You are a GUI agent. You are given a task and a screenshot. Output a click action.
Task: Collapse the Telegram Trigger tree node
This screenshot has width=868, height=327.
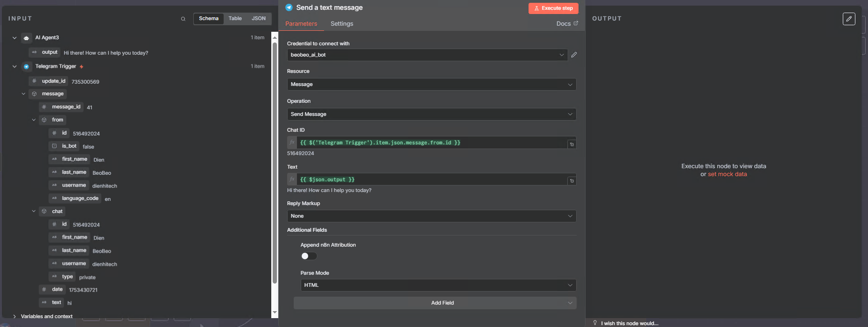[x=14, y=66]
